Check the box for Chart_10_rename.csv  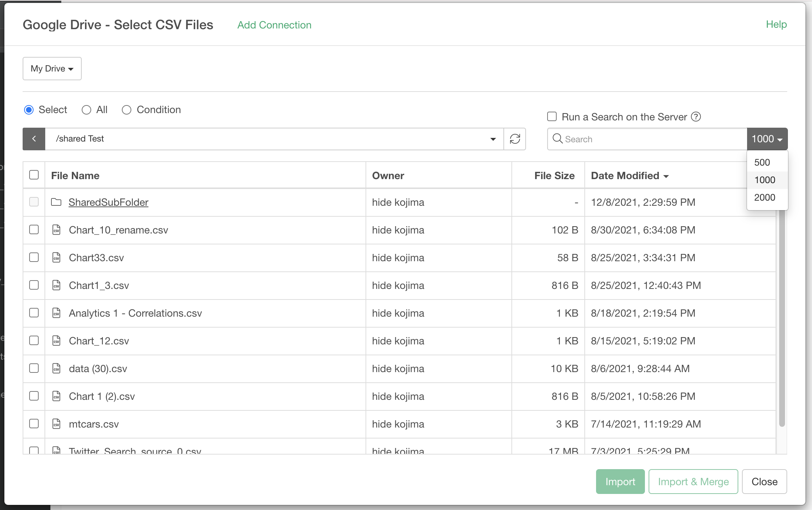(x=34, y=230)
